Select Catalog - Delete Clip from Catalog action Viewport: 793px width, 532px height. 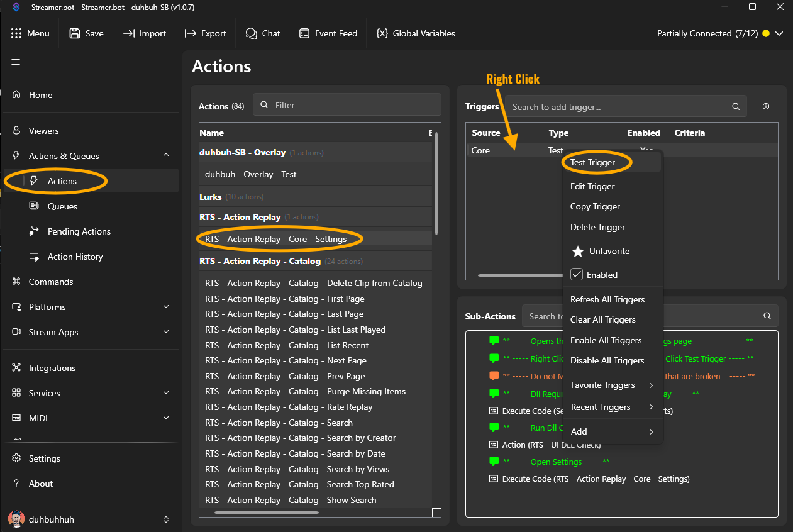point(315,283)
